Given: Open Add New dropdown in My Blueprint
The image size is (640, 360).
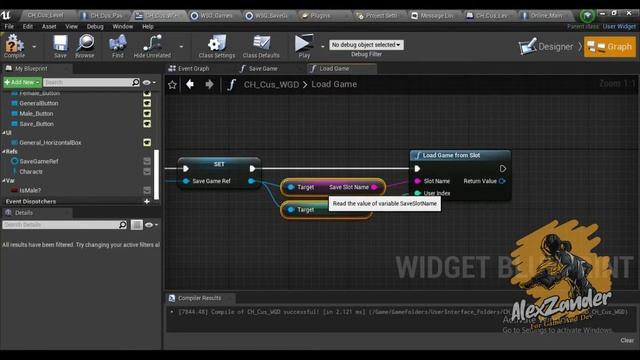Looking at the screenshot, I should tap(22, 82).
